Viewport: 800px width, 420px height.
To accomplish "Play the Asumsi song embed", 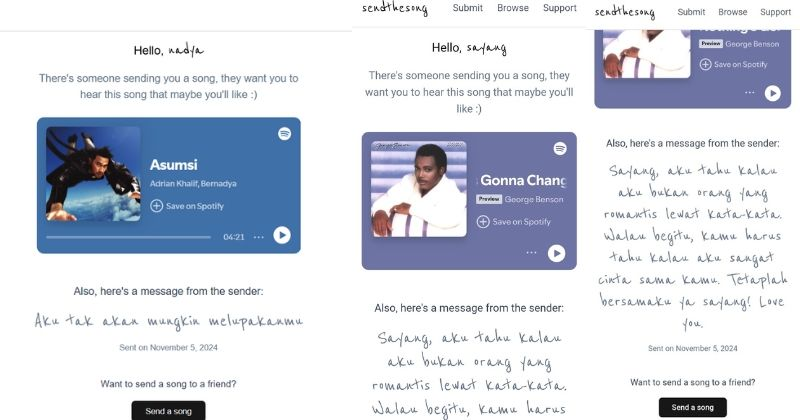I will [282, 235].
